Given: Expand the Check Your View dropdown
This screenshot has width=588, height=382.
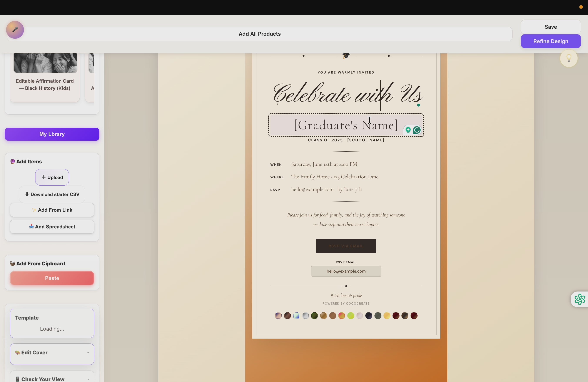Looking at the screenshot, I should pos(88,380).
